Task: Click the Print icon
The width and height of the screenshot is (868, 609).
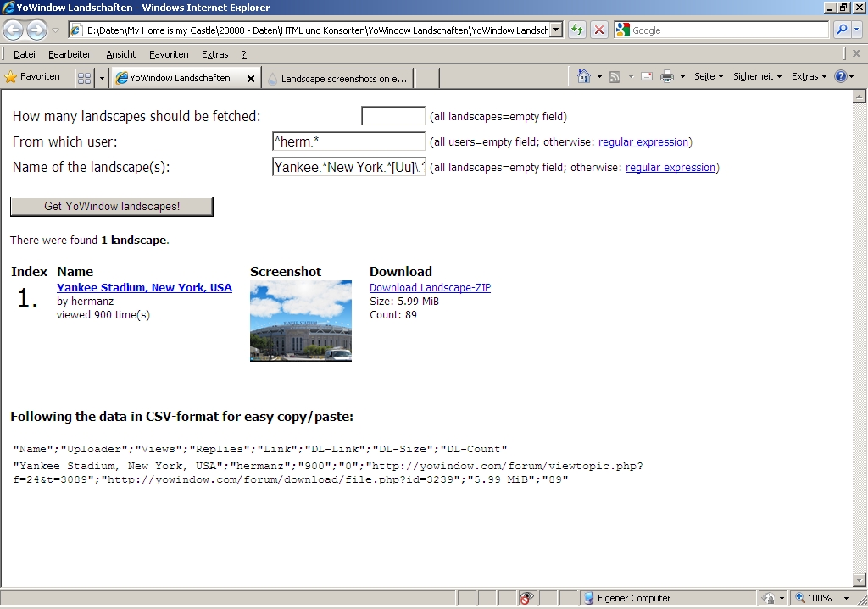Action: (666, 76)
